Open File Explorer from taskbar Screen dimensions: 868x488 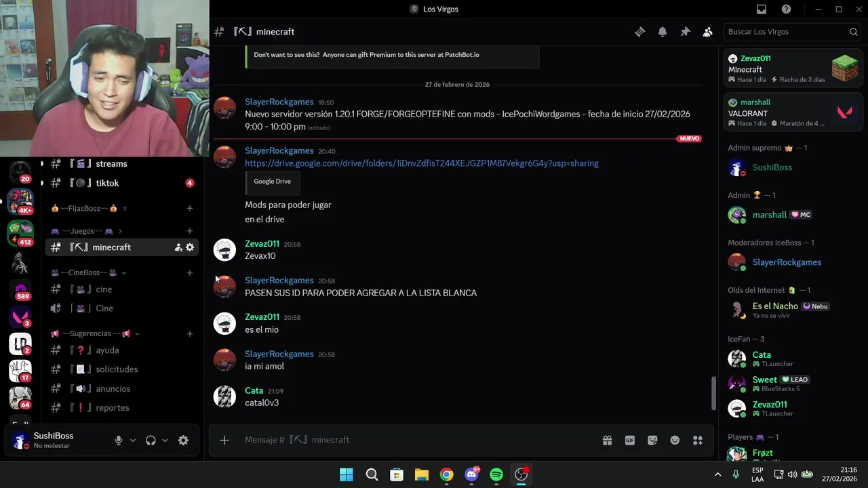point(421,474)
